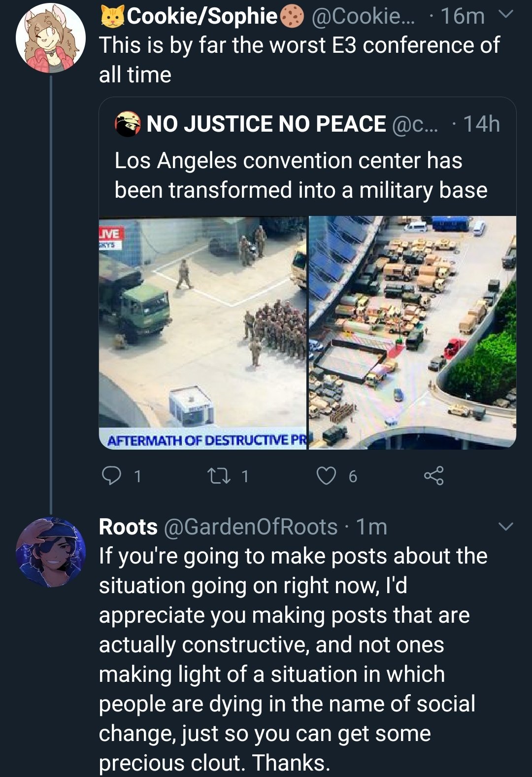This screenshot has width=532, height=777.
Task: Tap the 16m timestamp on the tweet
Action: [462, 17]
